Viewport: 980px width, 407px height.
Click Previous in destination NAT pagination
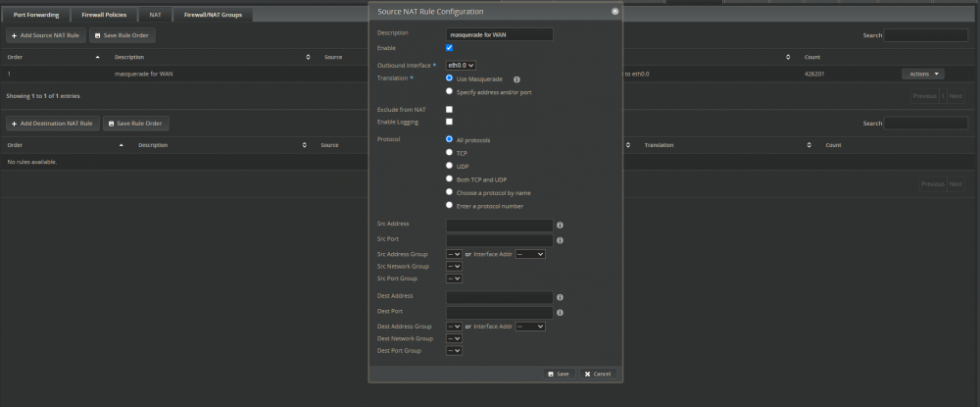click(x=933, y=184)
